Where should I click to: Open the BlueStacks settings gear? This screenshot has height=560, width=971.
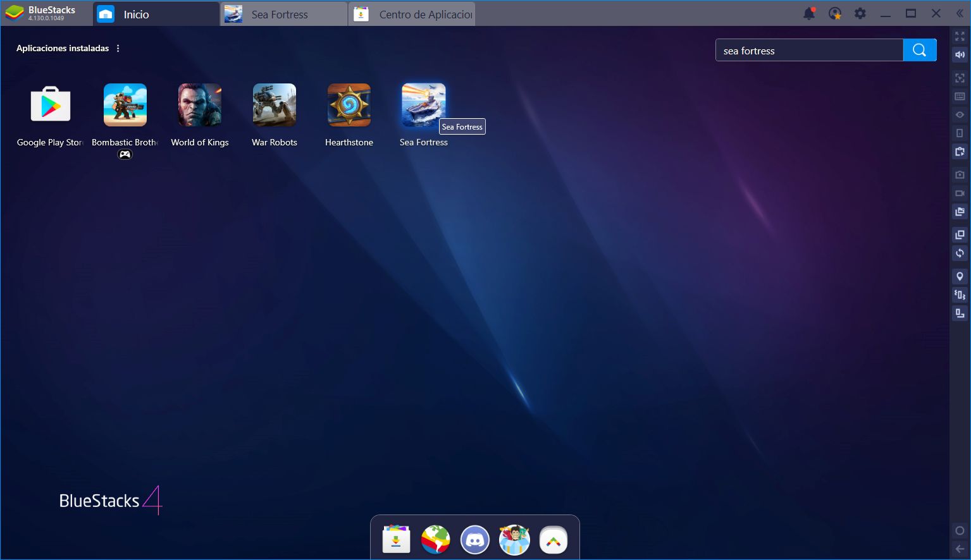coord(860,13)
